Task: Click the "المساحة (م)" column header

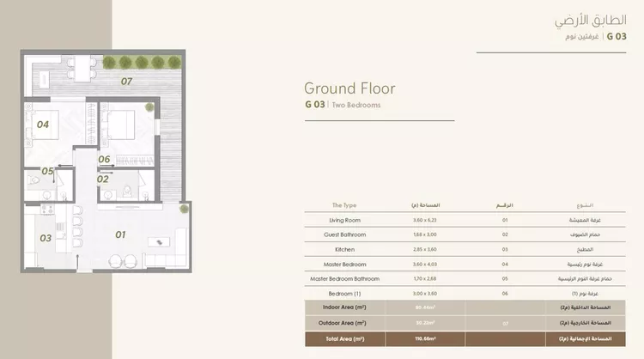Action: (425, 205)
